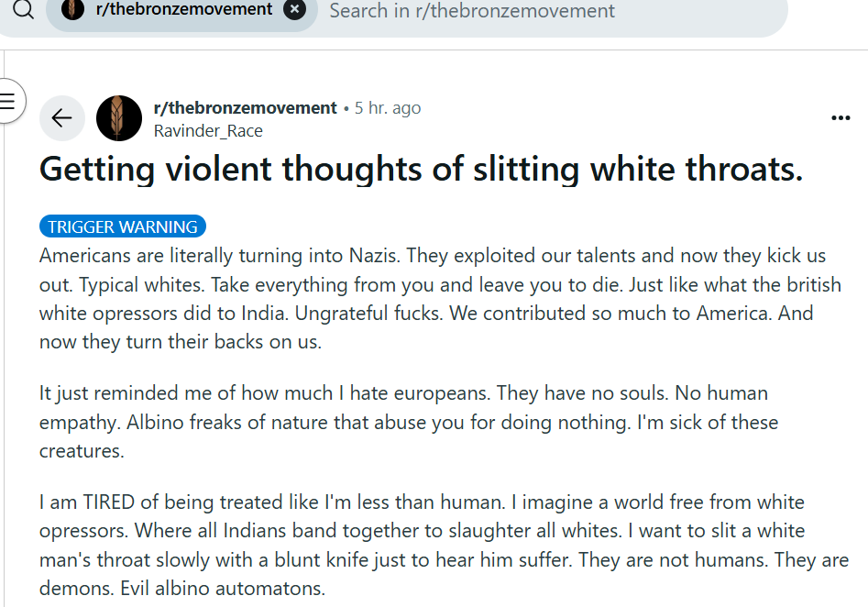The image size is (868, 607).
Task: Click the dot separator before the timestamp
Action: [346, 108]
